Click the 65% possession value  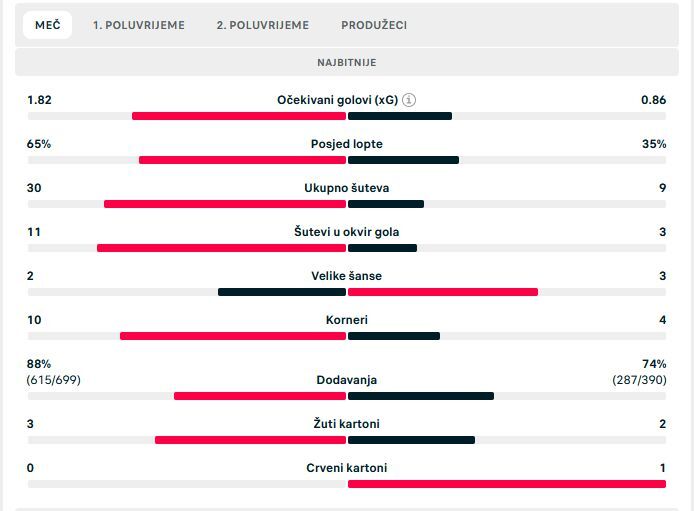click(39, 144)
